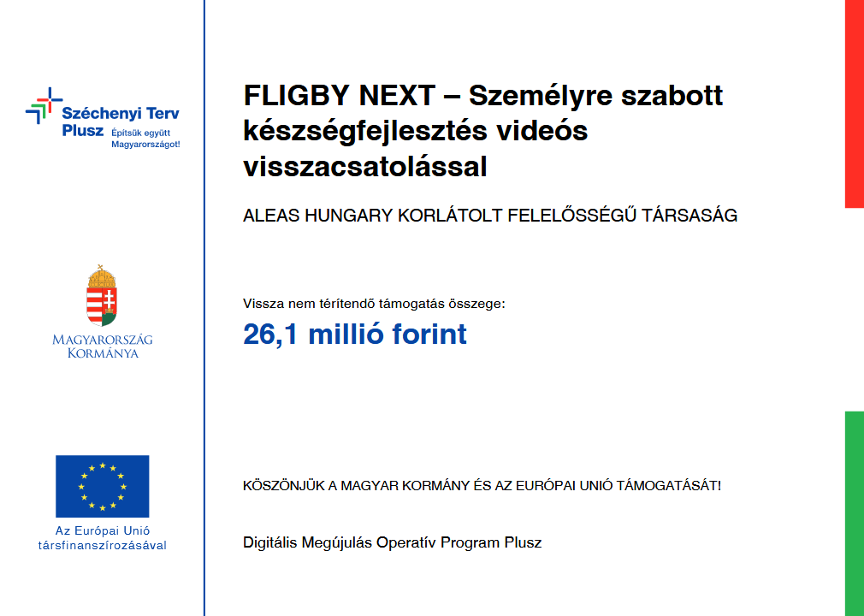864x616 pixels.
Task: Click the "Az Európai Unió társfinanszírozásával" caption
Action: pyautogui.click(x=102, y=537)
